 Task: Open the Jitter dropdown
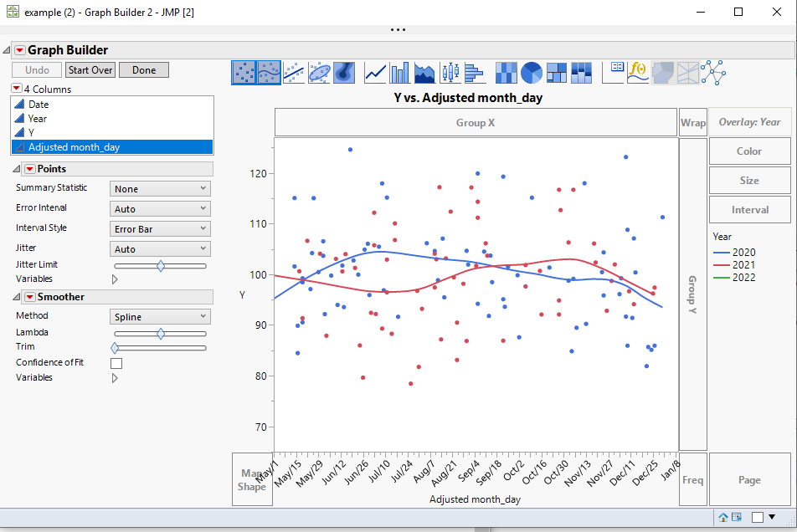point(160,248)
